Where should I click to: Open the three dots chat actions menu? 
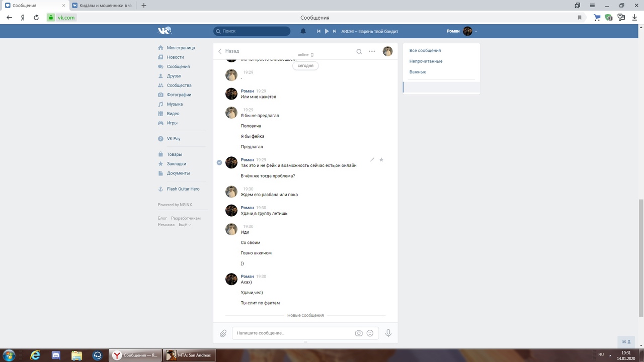(372, 51)
